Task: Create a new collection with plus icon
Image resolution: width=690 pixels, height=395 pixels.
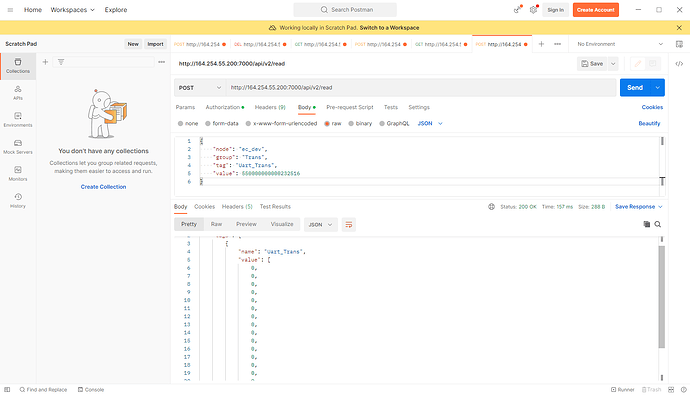Action: coord(45,62)
